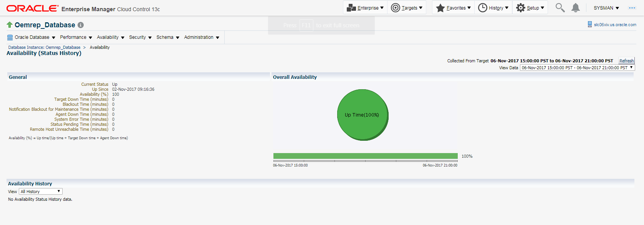Expand the Enterprise dropdown
644x225 pixels.
(x=382, y=8)
